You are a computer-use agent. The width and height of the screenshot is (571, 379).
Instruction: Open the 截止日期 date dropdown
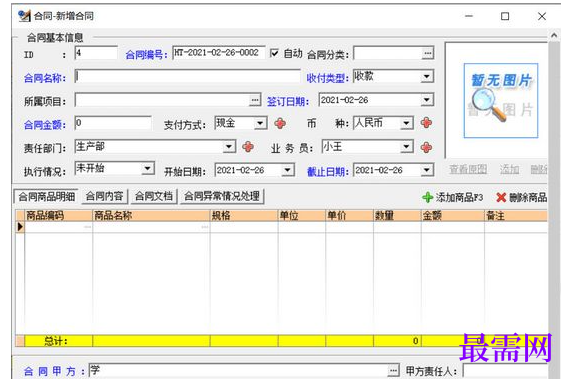click(x=427, y=170)
